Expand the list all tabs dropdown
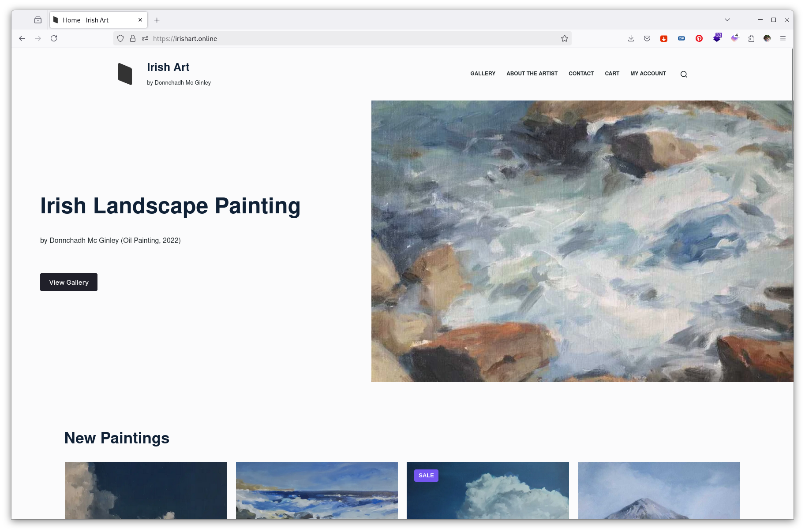 [727, 20]
